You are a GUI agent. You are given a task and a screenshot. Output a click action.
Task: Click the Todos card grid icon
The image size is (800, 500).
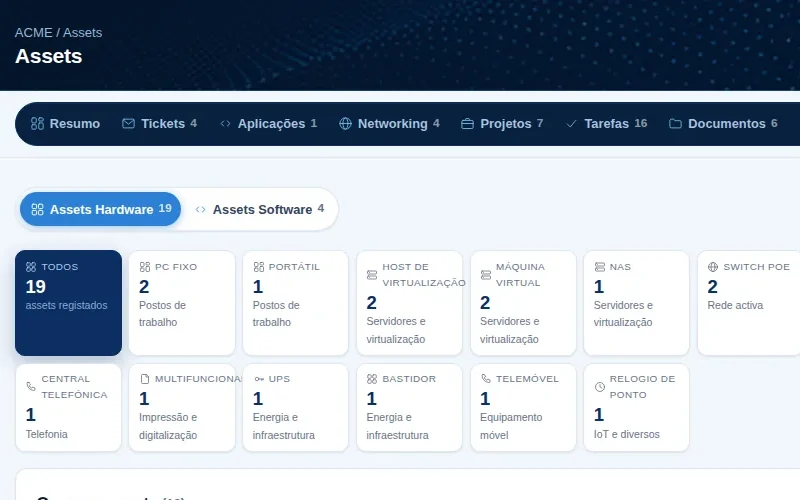(x=31, y=267)
